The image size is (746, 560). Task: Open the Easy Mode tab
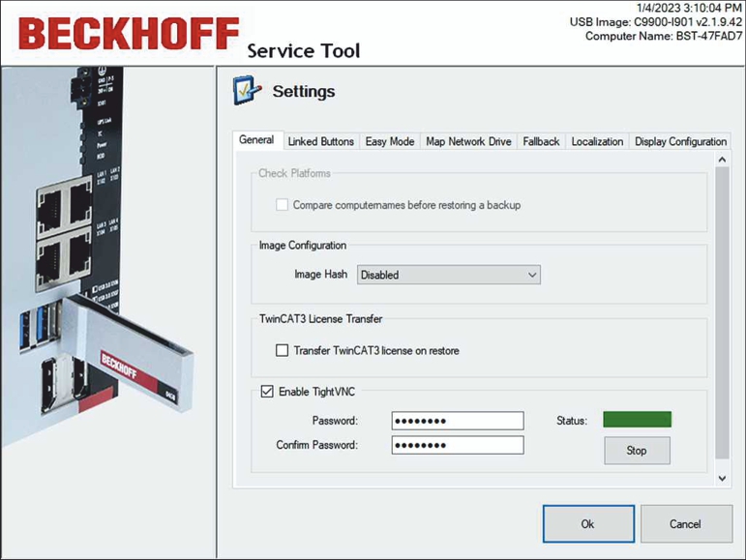pyautogui.click(x=390, y=141)
